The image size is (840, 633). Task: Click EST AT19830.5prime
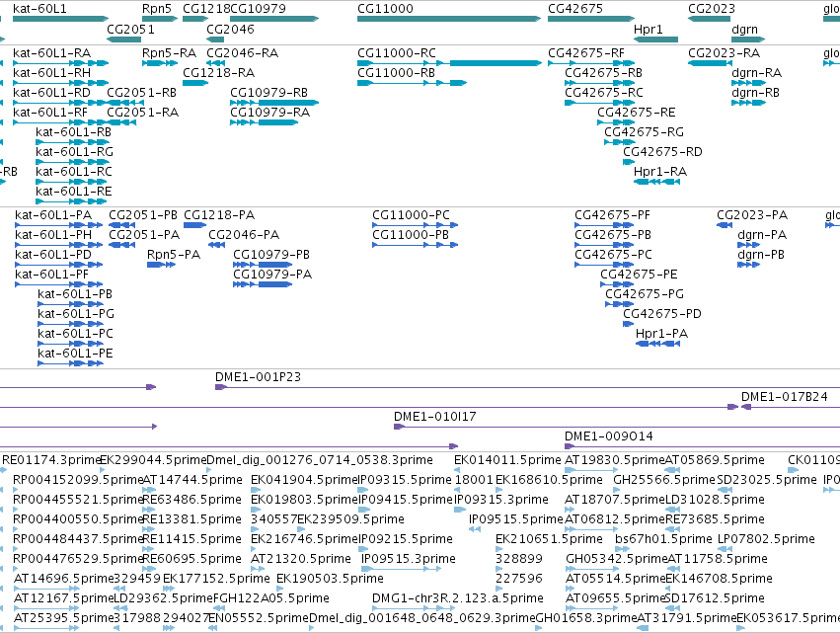615,460
